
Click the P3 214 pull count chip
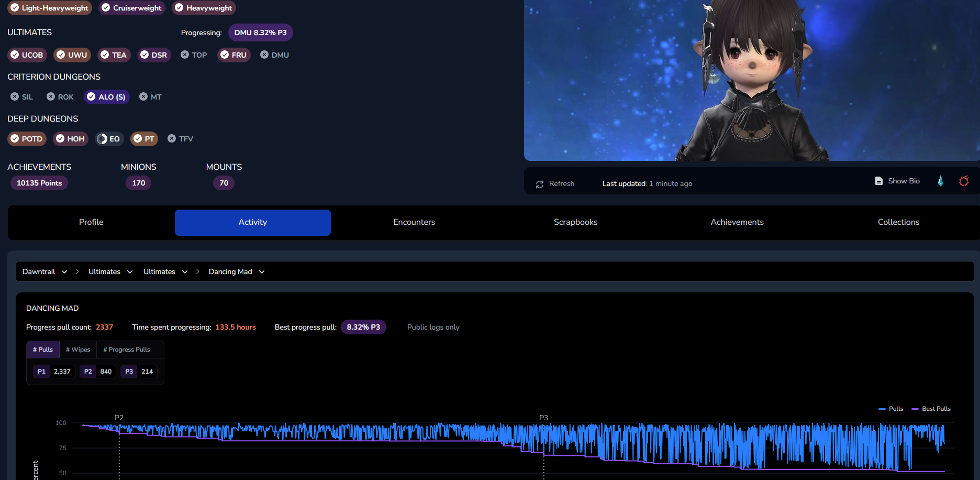point(139,372)
